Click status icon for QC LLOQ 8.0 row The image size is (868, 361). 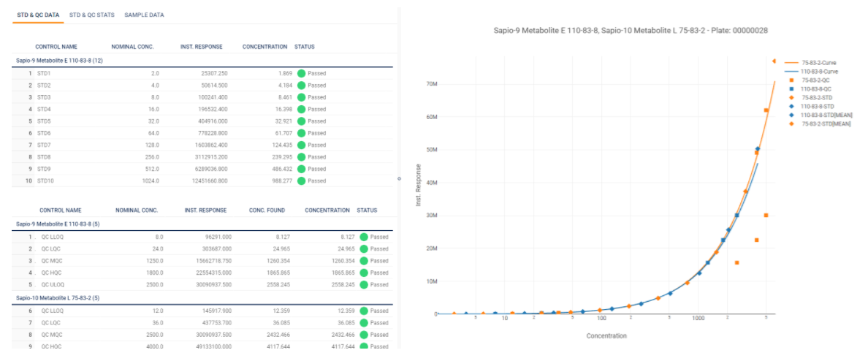tap(364, 237)
